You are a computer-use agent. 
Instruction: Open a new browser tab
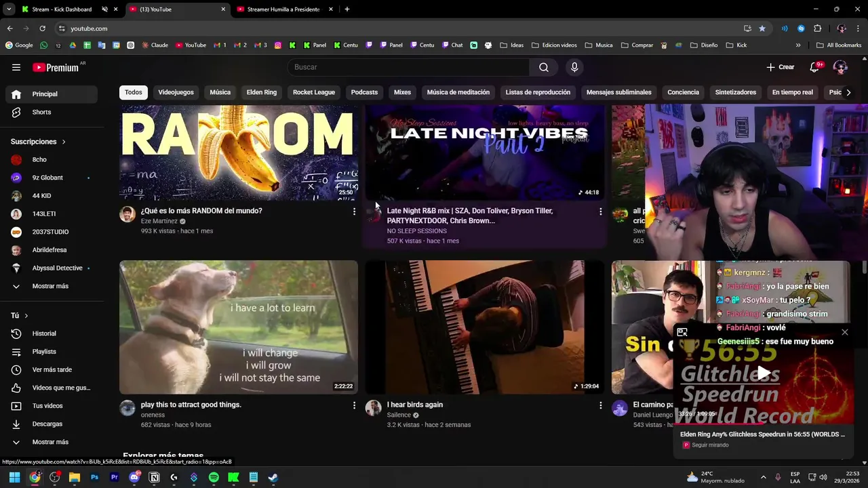[x=347, y=9]
